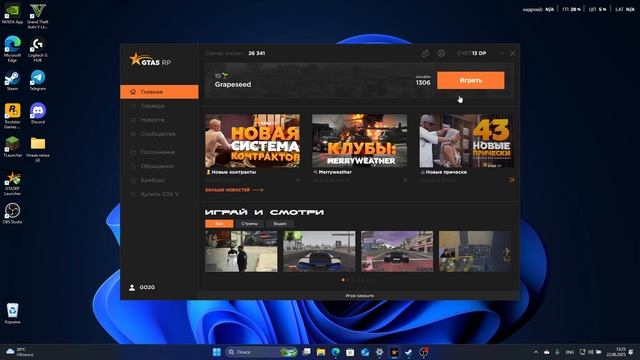Select the Видео filter tab
The height and width of the screenshot is (360, 640).
tap(280, 224)
